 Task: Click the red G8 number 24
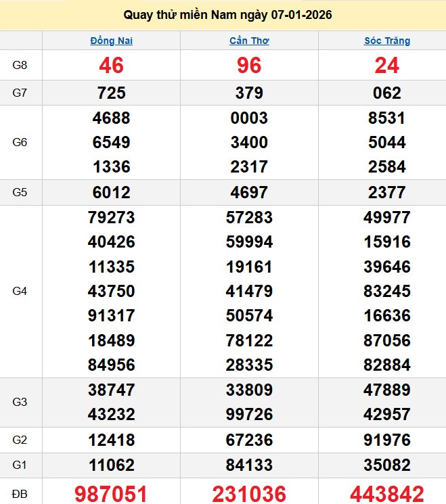coord(387,66)
